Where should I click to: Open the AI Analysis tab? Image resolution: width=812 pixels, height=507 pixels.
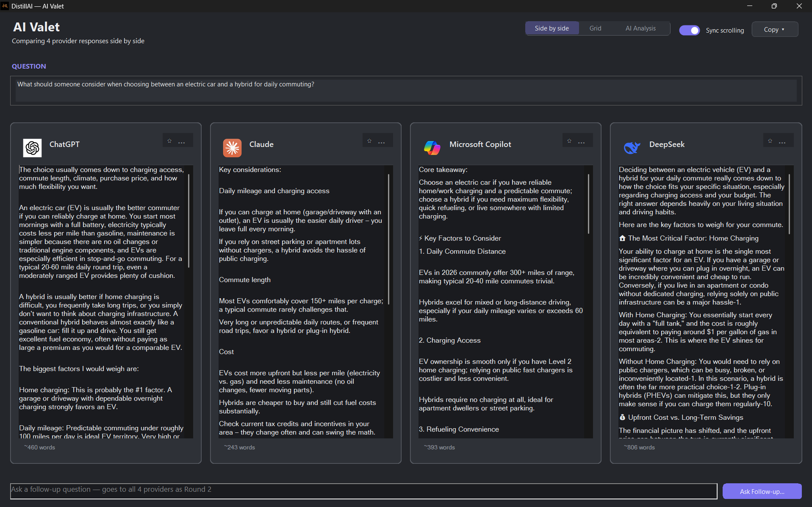[x=640, y=28]
